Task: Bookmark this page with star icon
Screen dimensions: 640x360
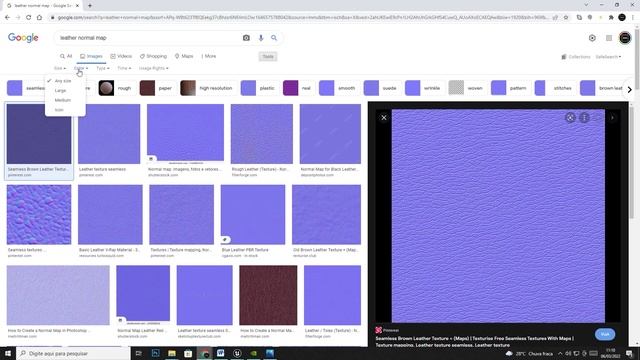Action: point(566,18)
